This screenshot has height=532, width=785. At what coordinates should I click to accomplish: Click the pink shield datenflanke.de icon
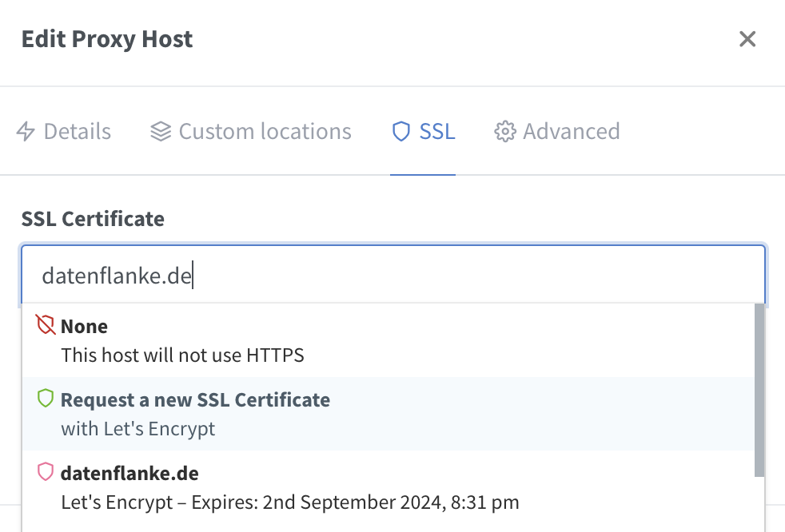(x=45, y=471)
